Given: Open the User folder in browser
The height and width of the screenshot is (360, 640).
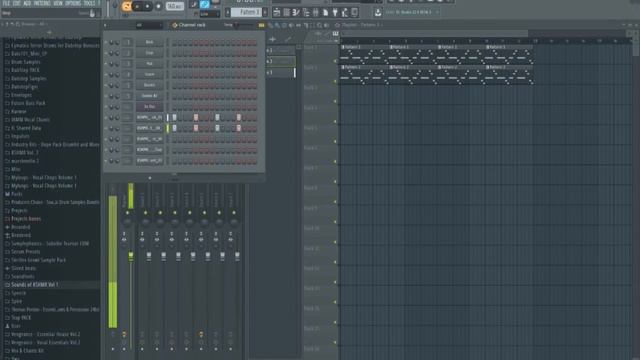Looking at the screenshot, I should tap(16, 326).
